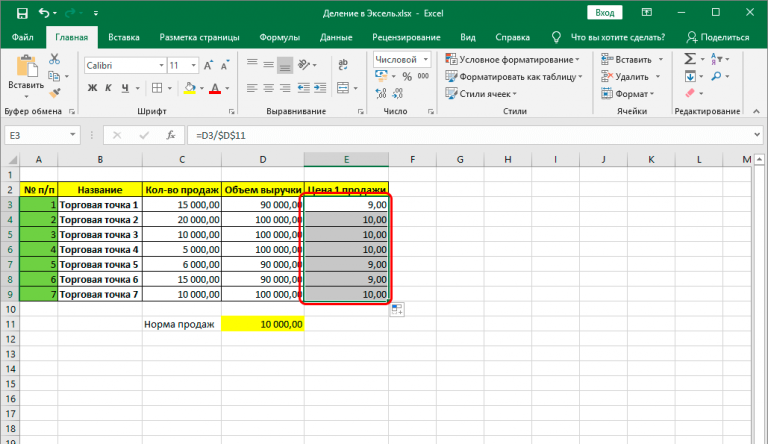Open the Auto Fill Options icon below table
The width and height of the screenshot is (768, 444).
click(397, 310)
